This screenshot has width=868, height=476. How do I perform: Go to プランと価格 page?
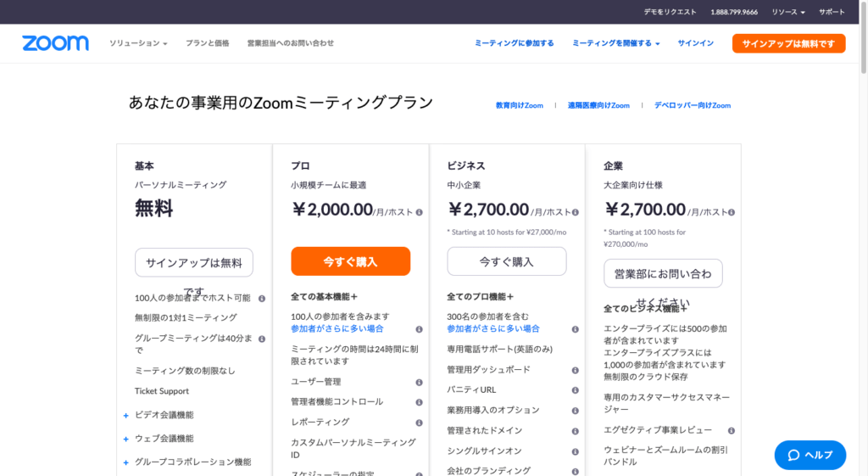pyautogui.click(x=207, y=43)
